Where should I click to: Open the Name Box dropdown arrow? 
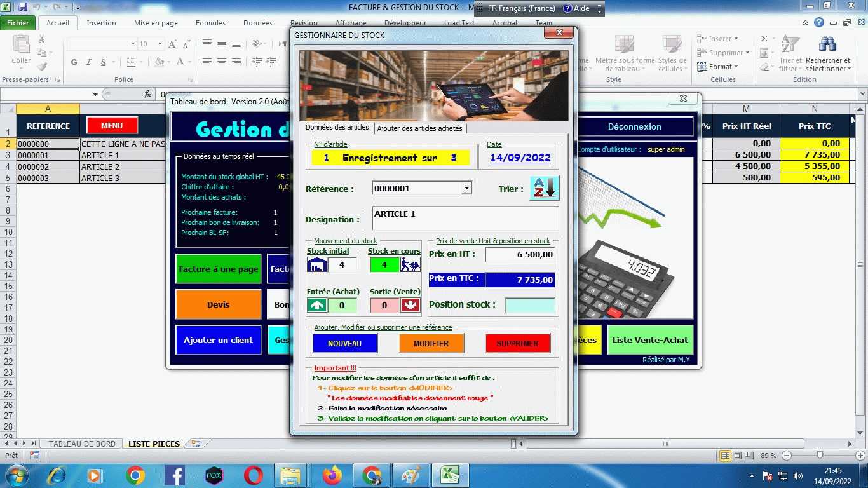[95, 94]
